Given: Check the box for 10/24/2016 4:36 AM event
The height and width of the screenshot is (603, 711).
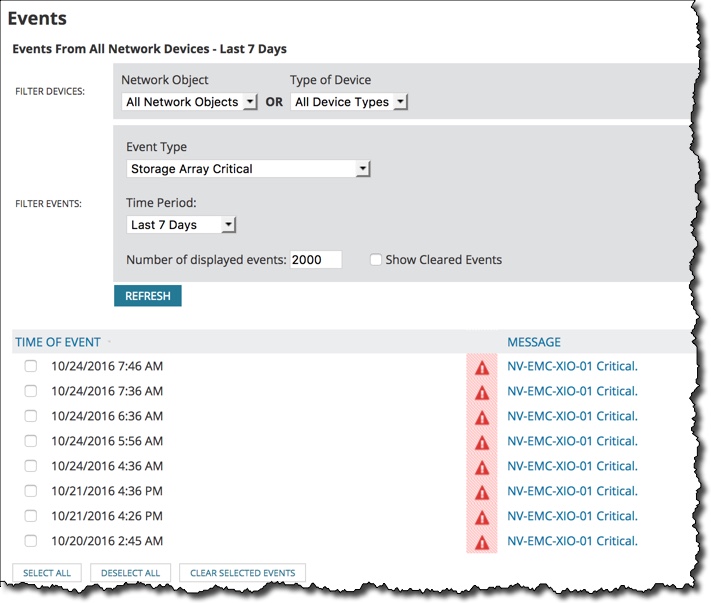Looking at the screenshot, I should [x=30, y=466].
